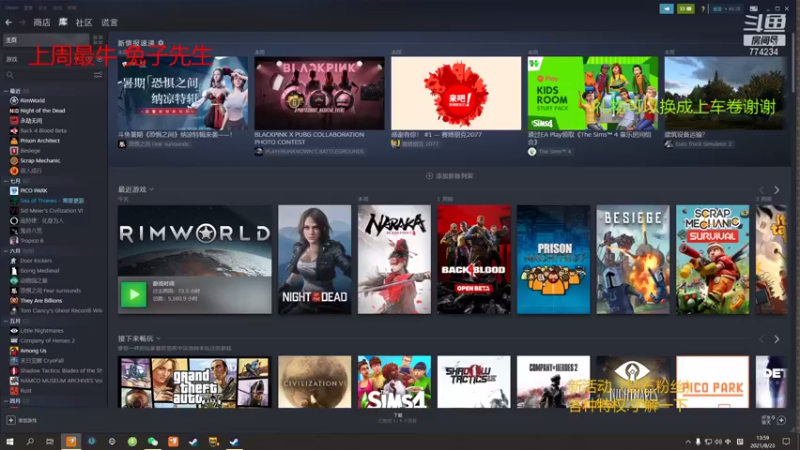Open the green notifications inbox button
800x450 pixels.
coord(686,9)
